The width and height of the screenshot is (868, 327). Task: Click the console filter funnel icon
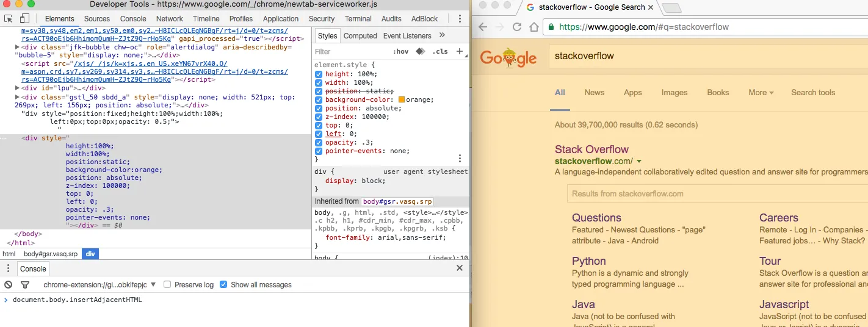25,284
